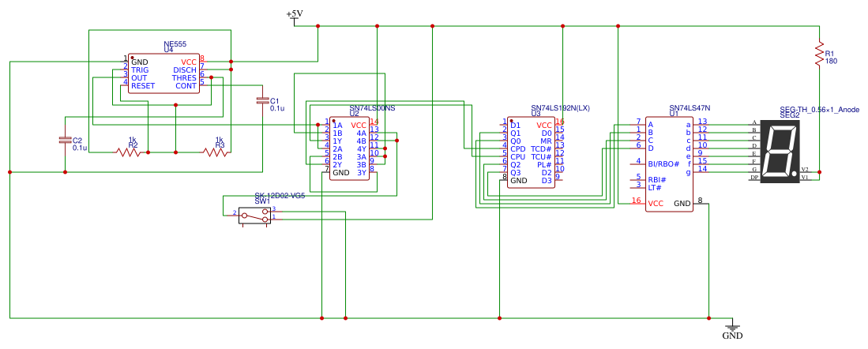868x349 pixels.
Task: Click the SN74LS192N(LX) part label
Action: [x=560, y=107]
